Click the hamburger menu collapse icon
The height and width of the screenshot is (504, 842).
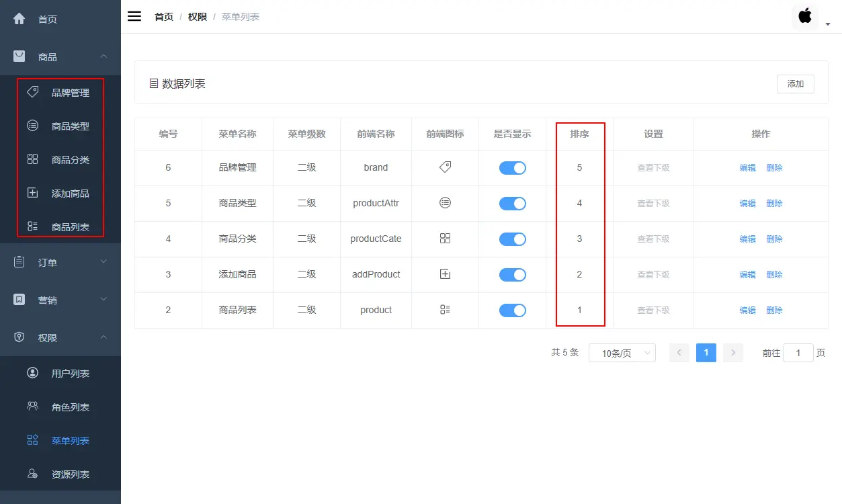tap(134, 16)
